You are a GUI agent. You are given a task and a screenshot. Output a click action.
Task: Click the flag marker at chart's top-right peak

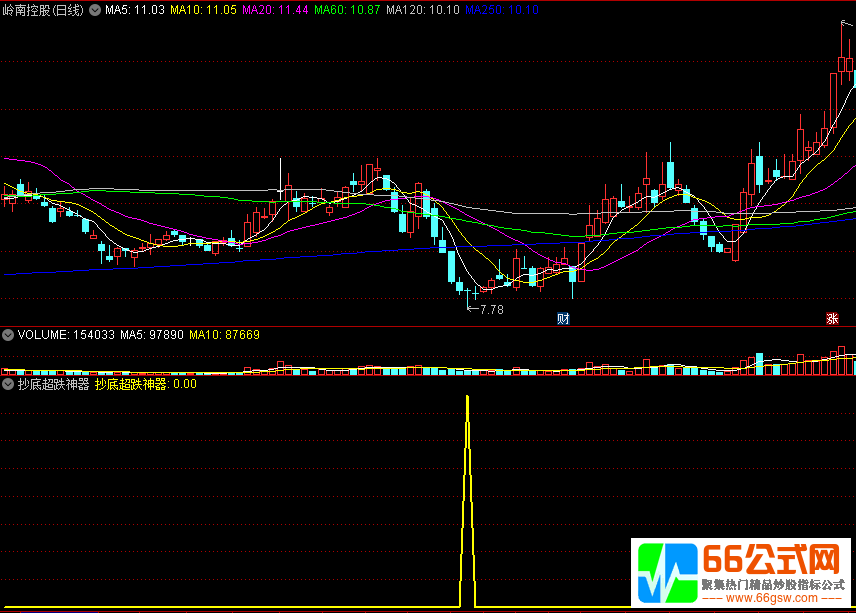pos(847,24)
